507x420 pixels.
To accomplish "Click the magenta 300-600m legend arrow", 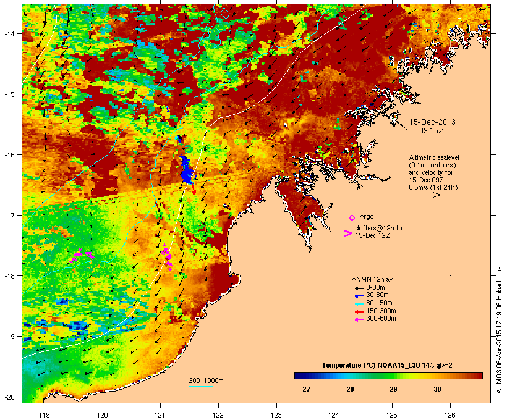I will 359,319.
